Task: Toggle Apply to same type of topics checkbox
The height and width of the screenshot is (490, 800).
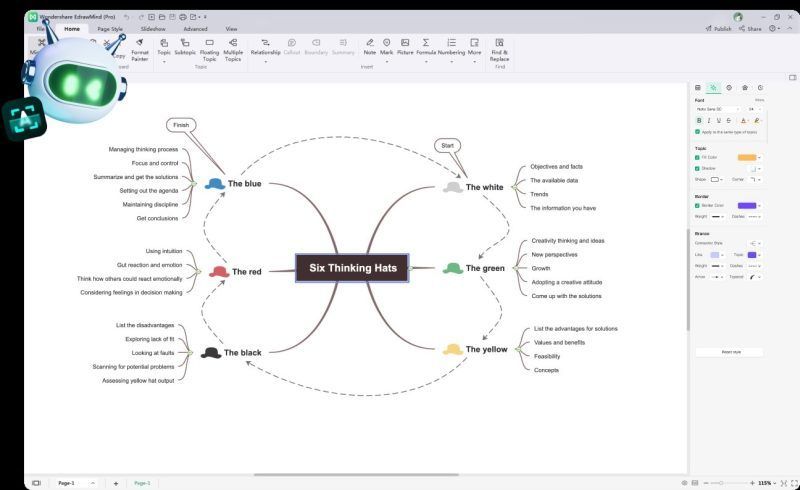Action: (697, 132)
